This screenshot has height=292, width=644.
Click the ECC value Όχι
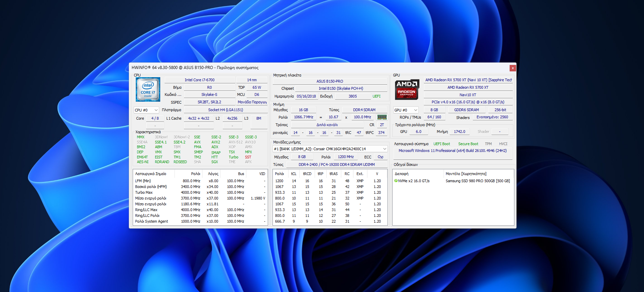coord(380,157)
